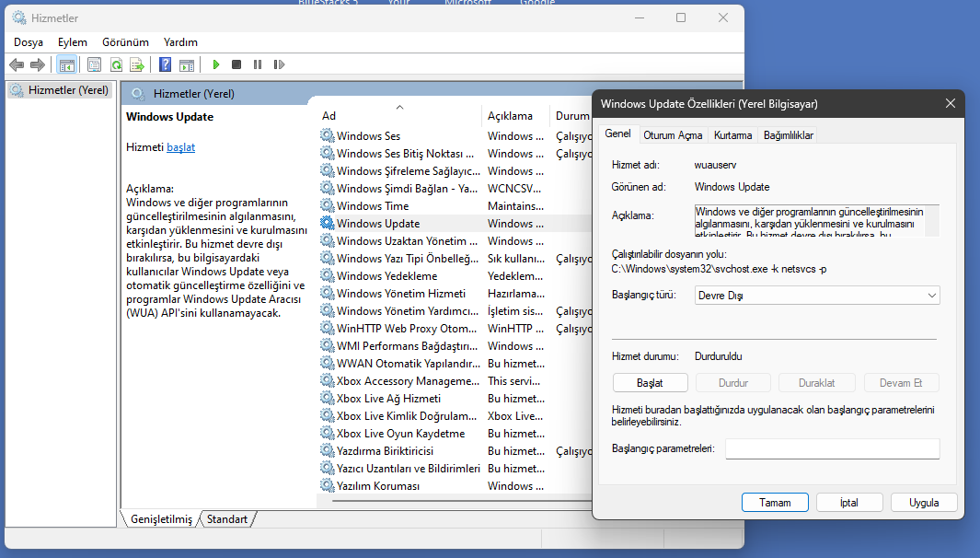Click the Export List toolbar icon
980x558 pixels.
coord(137,64)
